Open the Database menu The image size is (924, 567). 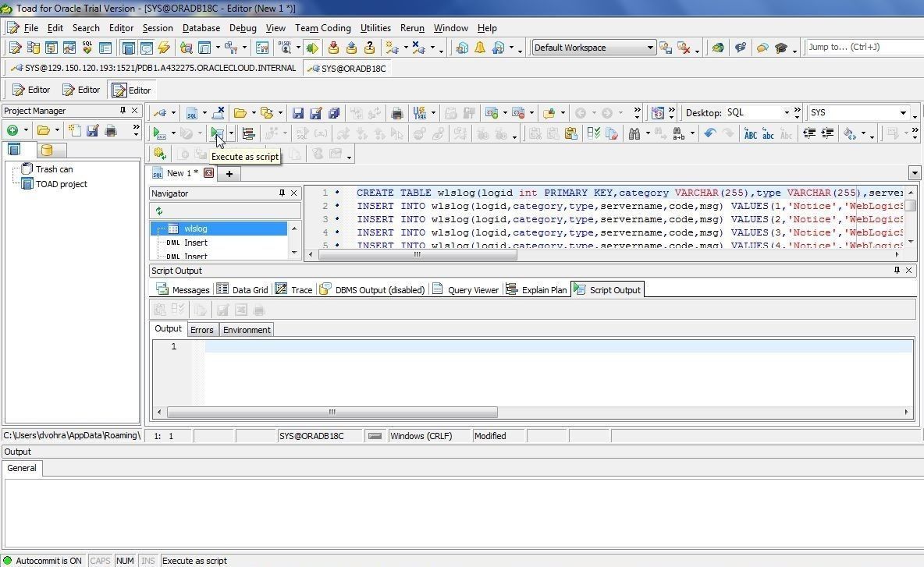[x=201, y=27]
